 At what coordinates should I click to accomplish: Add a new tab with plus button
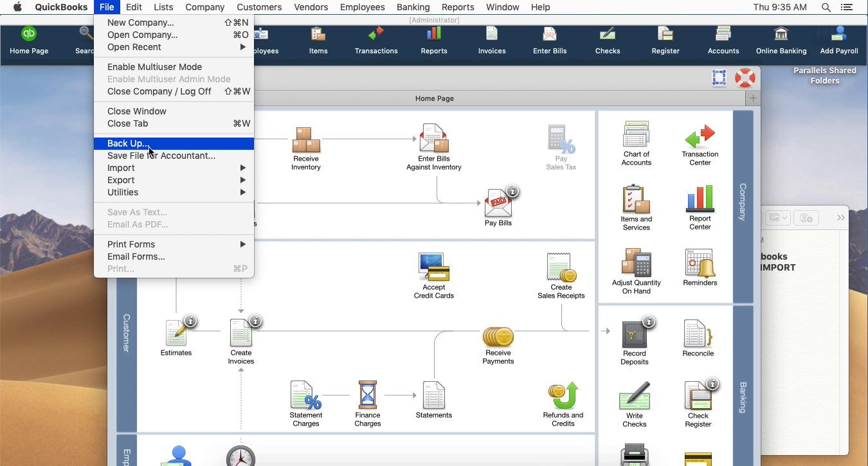click(753, 98)
